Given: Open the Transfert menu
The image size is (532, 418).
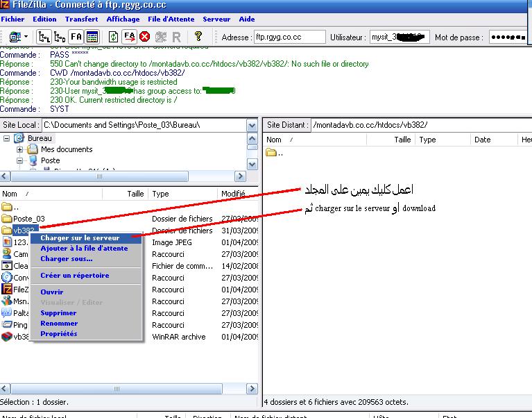Looking at the screenshot, I should [x=81, y=19].
